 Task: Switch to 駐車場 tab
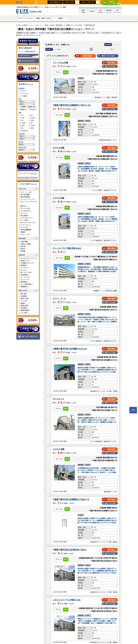[x=60, y=18]
